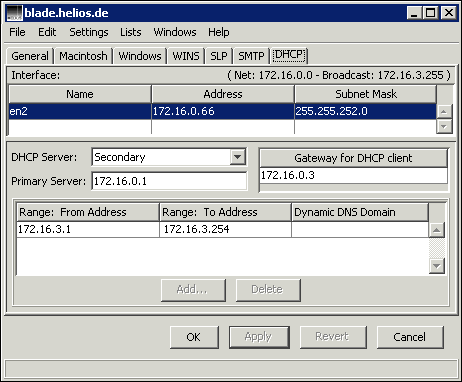This screenshot has width=462, height=382.
Task: Switch to the Macintosh tab
Action: (83, 56)
